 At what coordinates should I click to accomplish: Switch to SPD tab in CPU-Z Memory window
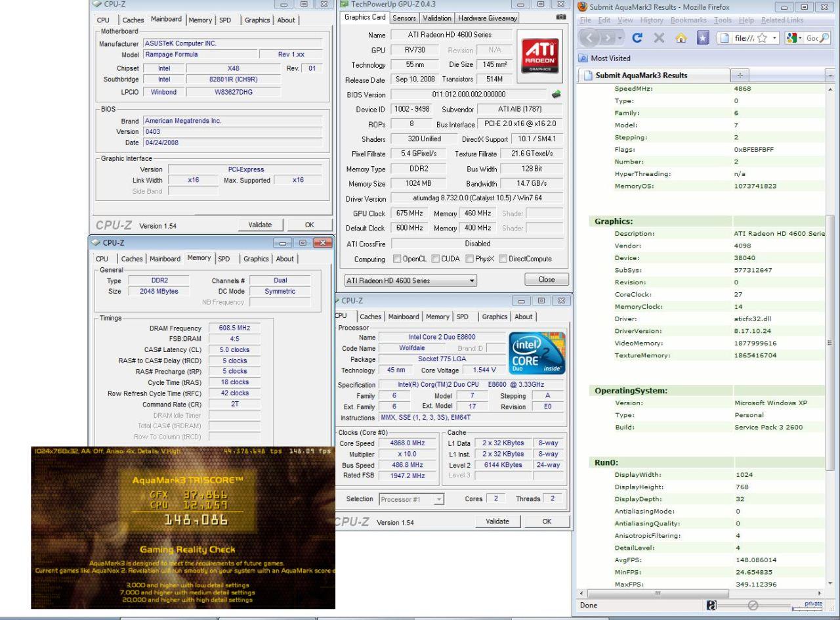point(224,259)
